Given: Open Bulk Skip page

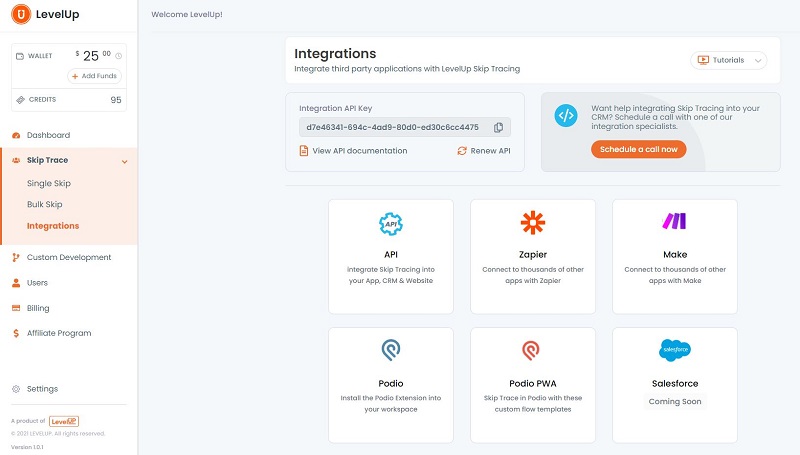Looking at the screenshot, I should tap(45, 204).
